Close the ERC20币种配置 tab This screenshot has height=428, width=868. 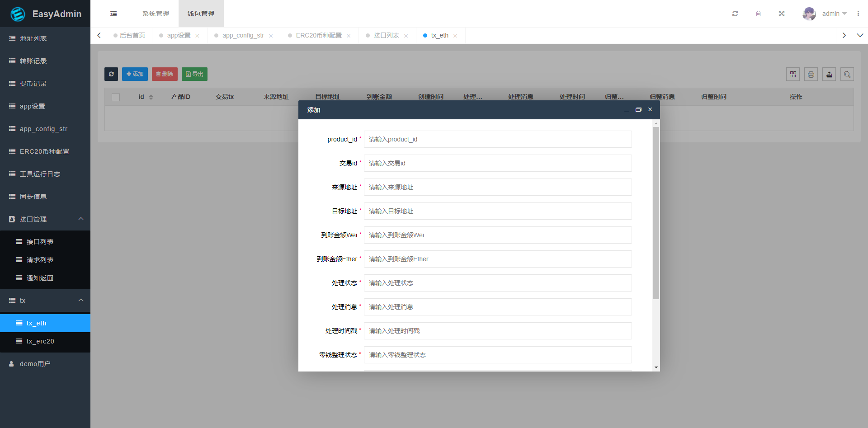click(349, 36)
